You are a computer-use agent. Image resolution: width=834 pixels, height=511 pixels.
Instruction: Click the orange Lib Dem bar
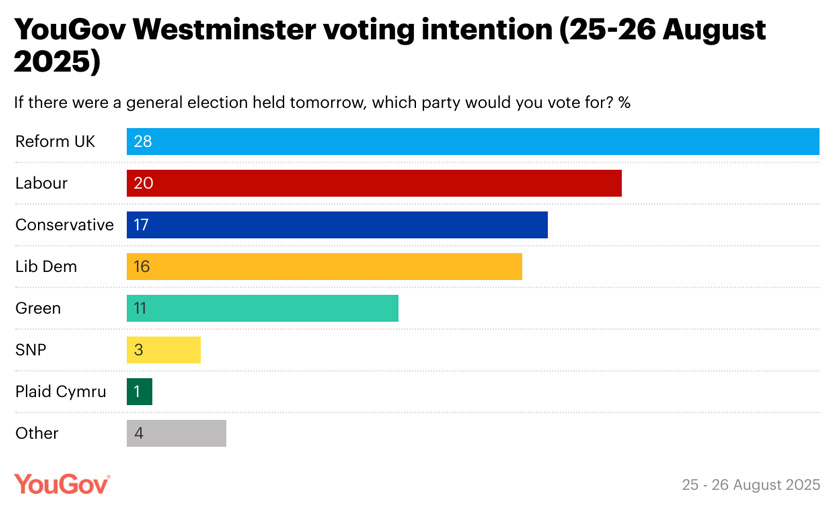(324, 266)
